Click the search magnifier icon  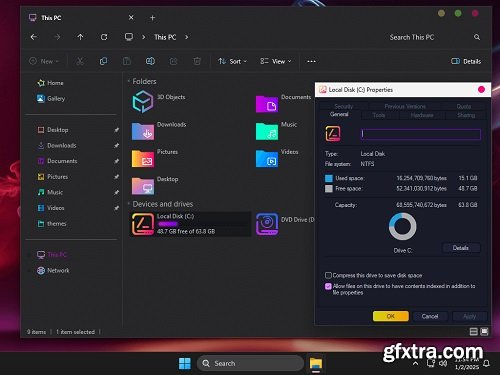(x=477, y=37)
